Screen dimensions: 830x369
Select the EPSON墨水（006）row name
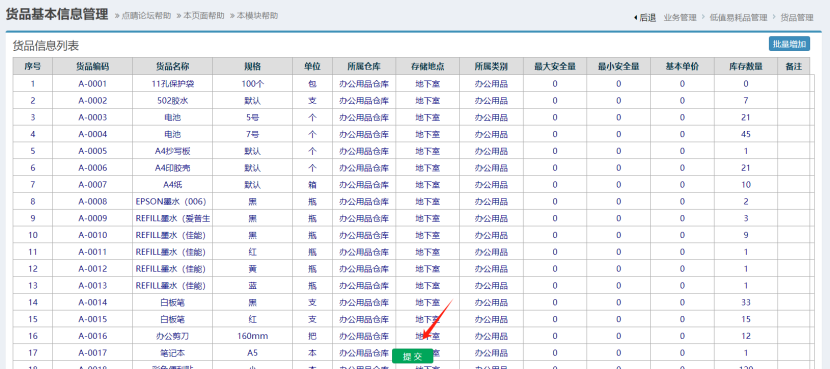(171, 202)
